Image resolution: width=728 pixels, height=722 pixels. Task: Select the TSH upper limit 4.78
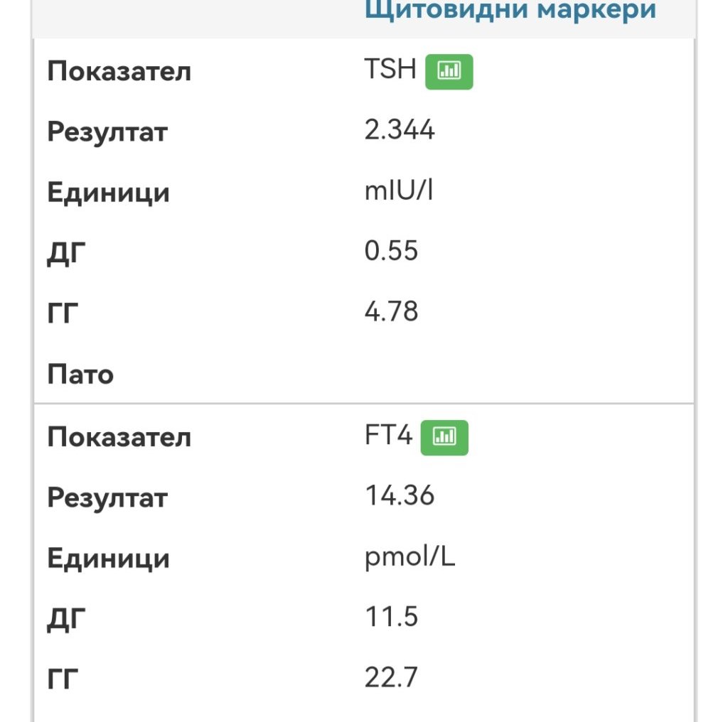click(391, 312)
